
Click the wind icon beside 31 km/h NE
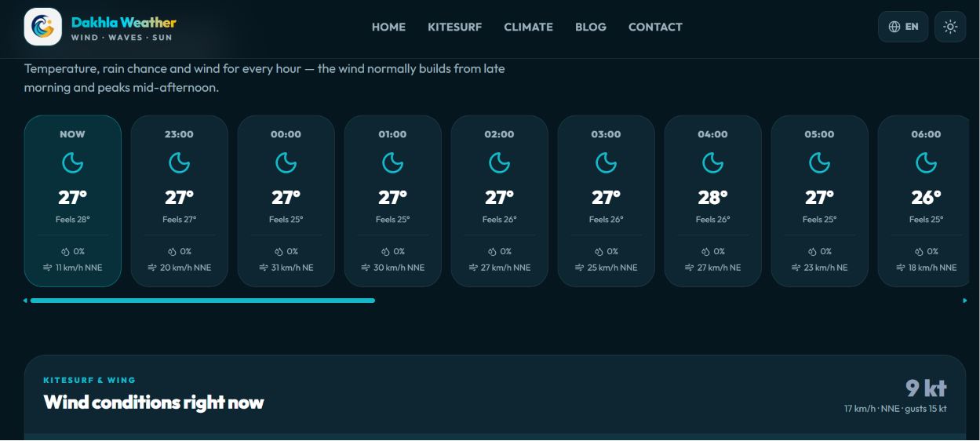tap(264, 268)
